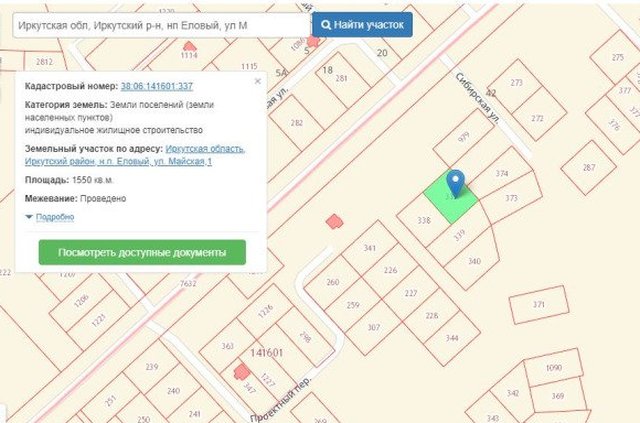Select parcel 7632 on the map
The width and height of the screenshot is (640, 423).
[188, 283]
